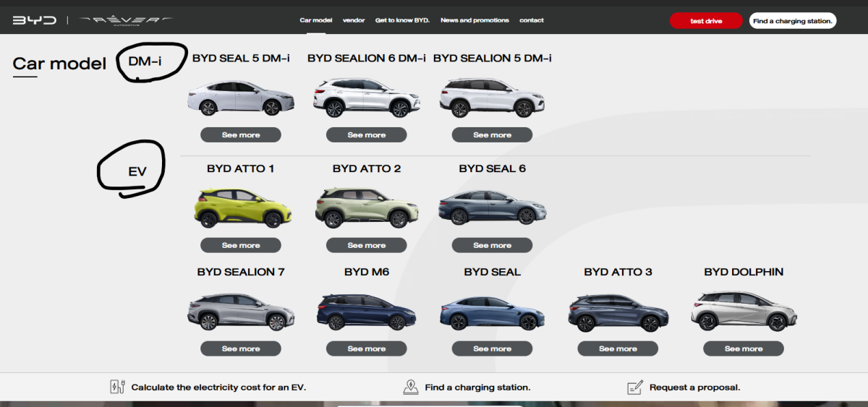Click the DM-i category label
Image resolution: width=868 pixels, height=407 pixels.
point(145,61)
